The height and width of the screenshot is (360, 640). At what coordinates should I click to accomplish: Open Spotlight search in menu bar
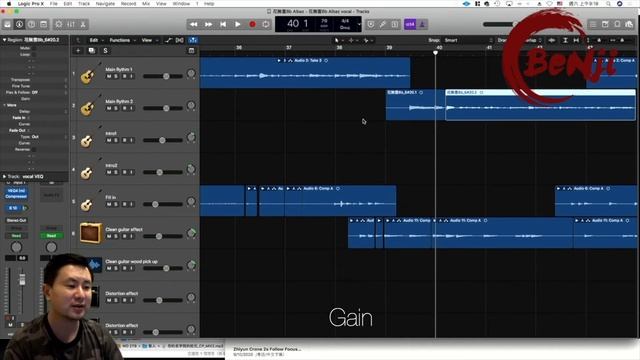coord(608,4)
